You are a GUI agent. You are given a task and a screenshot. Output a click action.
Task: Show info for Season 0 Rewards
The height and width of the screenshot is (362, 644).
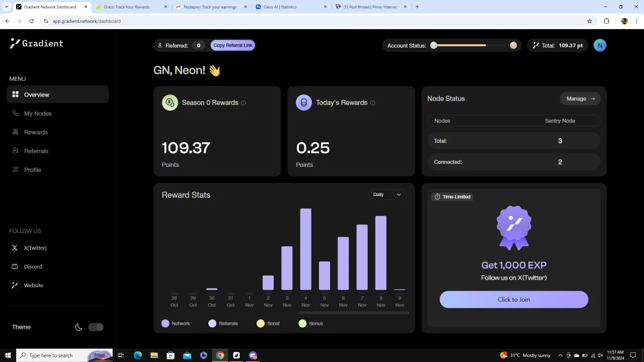[244, 103]
